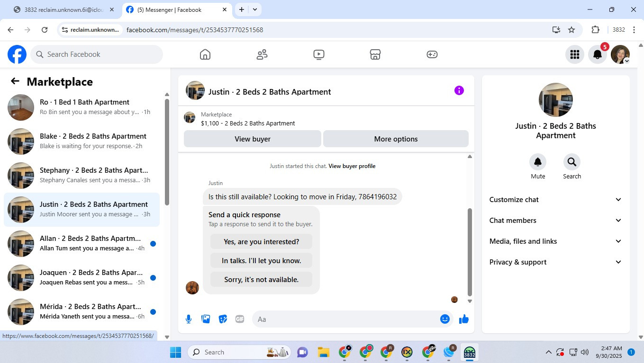Open the Facebook menu grid icon
The width and height of the screenshot is (644, 363).
tap(575, 54)
